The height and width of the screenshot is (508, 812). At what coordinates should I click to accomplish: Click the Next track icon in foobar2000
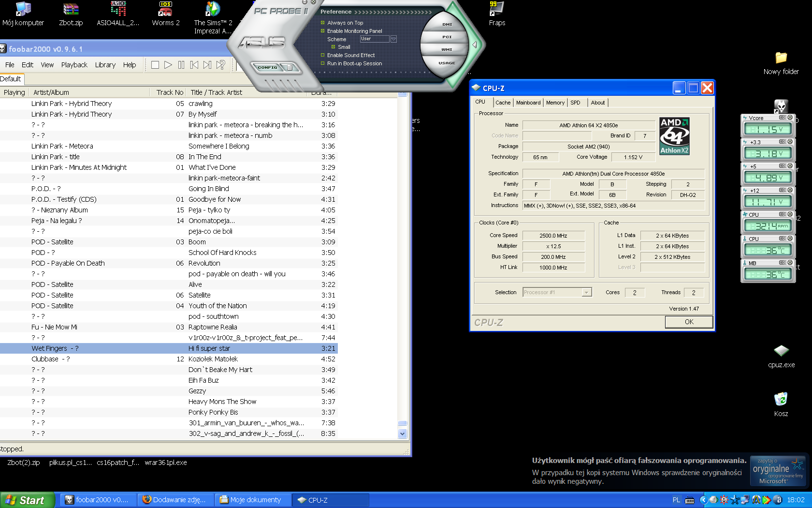[x=207, y=65]
